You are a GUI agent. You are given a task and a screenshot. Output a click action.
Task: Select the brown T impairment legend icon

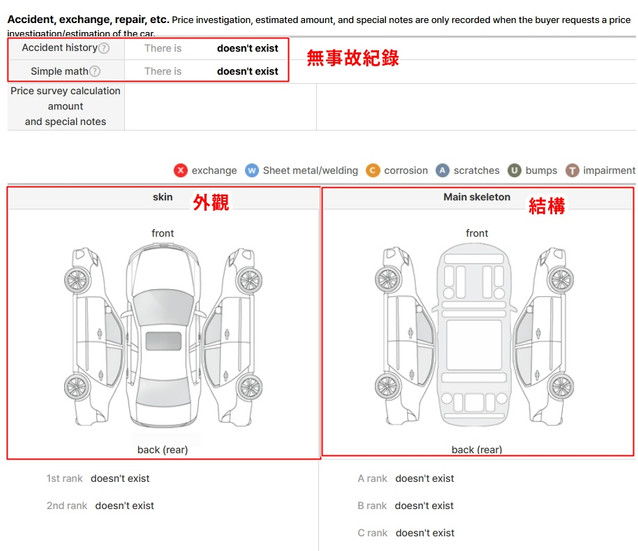(x=572, y=171)
